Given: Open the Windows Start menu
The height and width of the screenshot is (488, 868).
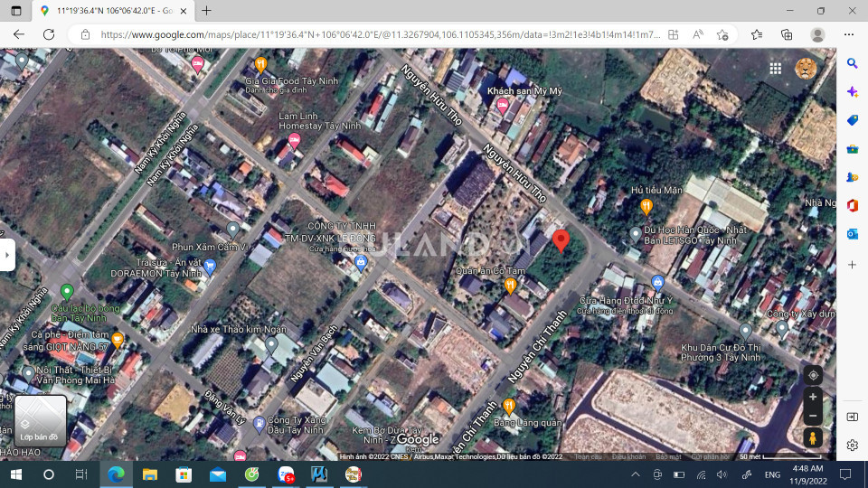Looking at the screenshot, I should pyautogui.click(x=16, y=474).
